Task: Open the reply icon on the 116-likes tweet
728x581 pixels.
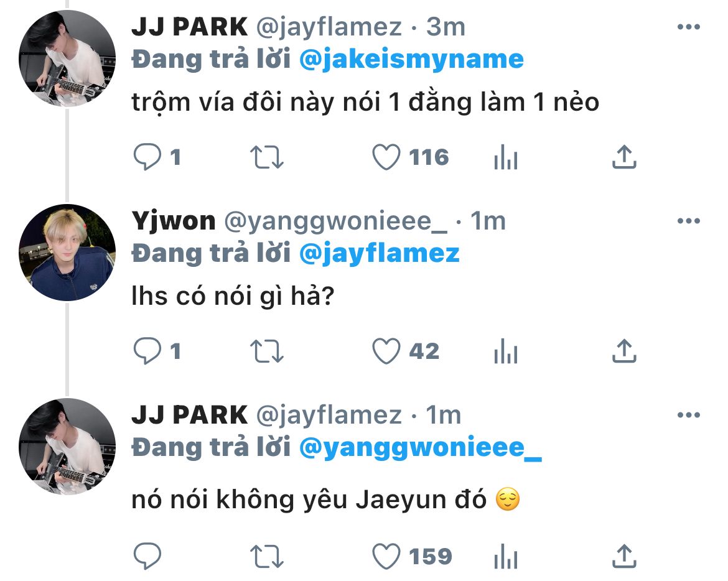Action: pyautogui.click(x=147, y=157)
